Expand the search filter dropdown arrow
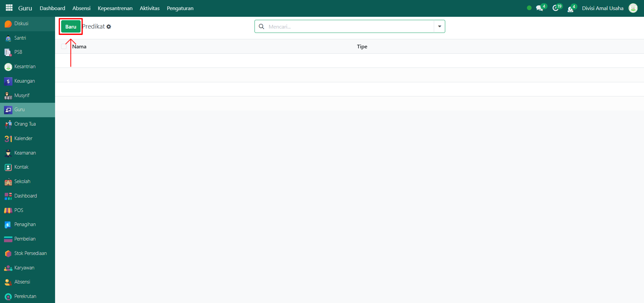The width and height of the screenshot is (644, 303). (439, 27)
